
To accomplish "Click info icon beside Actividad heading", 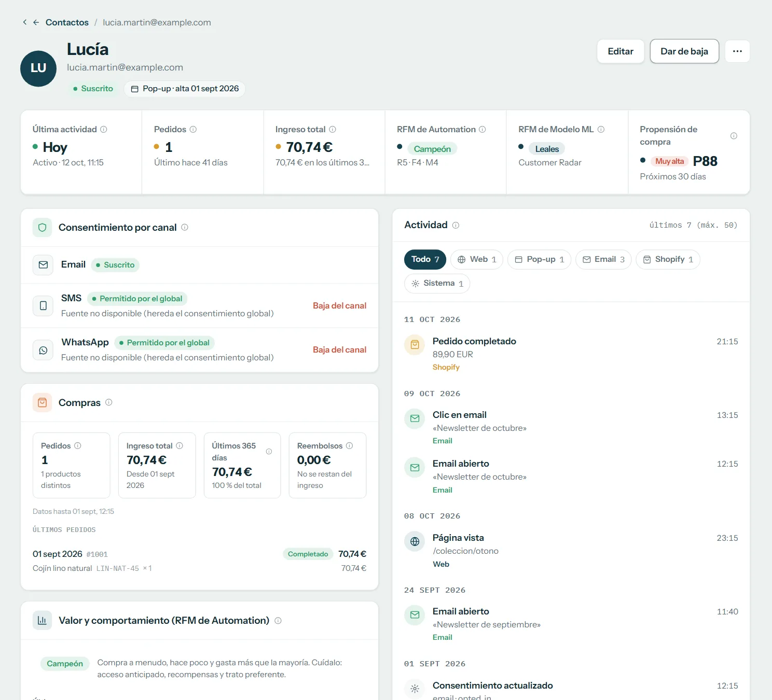I will coord(456,225).
